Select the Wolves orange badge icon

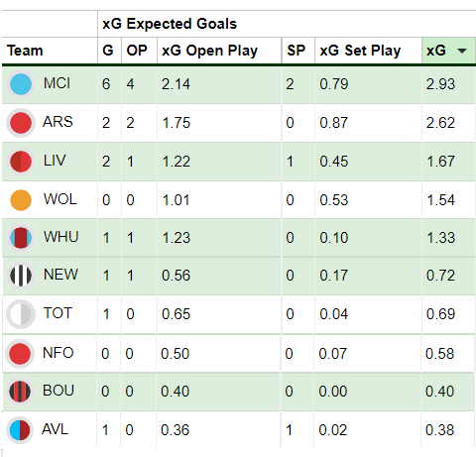pyautogui.click(x=21, y=200)
